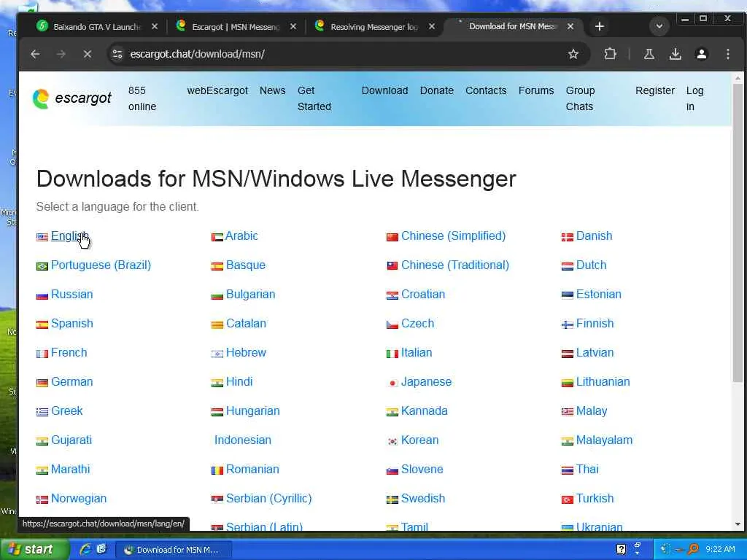The width and height of the screenshot is (747, 560).
Task: Open News in the site navigation
Action: point(273,90)
